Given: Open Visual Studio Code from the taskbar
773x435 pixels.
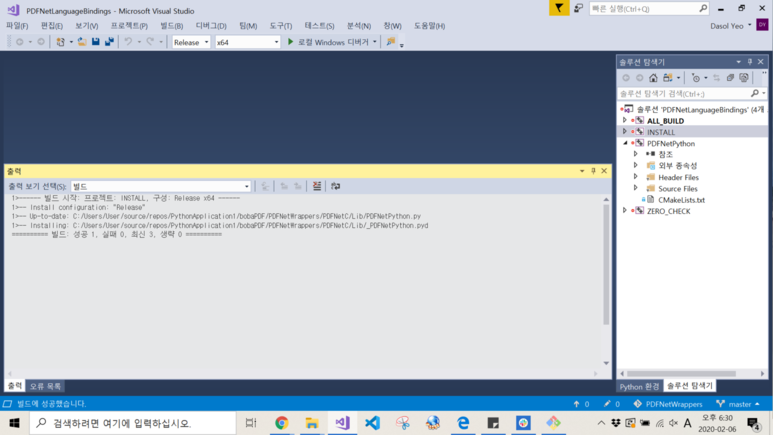Looking at the screenshot, I should point(373,423).
